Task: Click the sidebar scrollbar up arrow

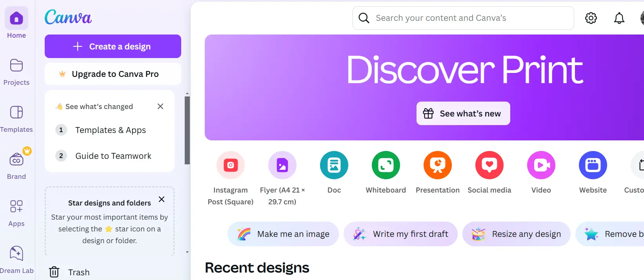Action: tap(187, 93)
